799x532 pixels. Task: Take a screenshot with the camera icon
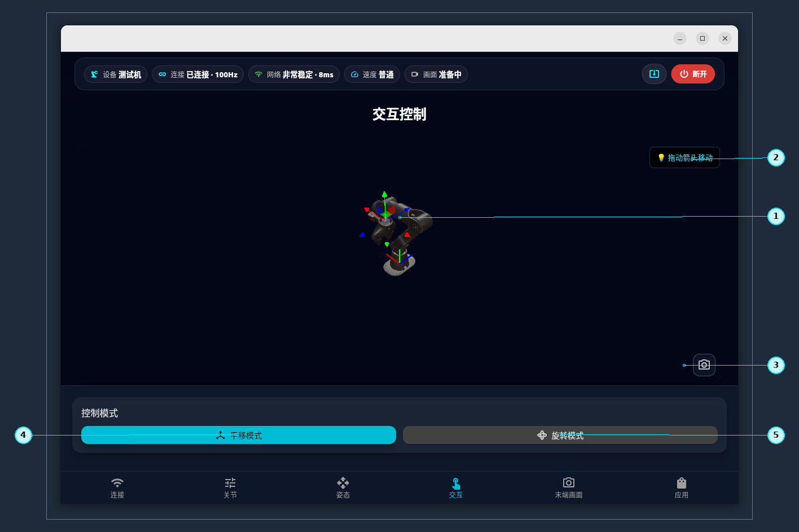point(704,365)
